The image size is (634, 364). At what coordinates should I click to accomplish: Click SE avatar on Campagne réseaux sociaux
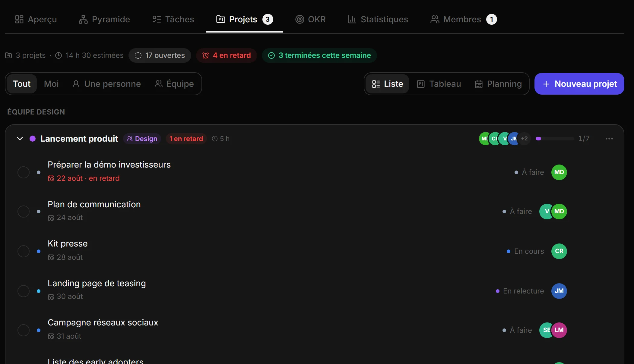tap(545, 330)
